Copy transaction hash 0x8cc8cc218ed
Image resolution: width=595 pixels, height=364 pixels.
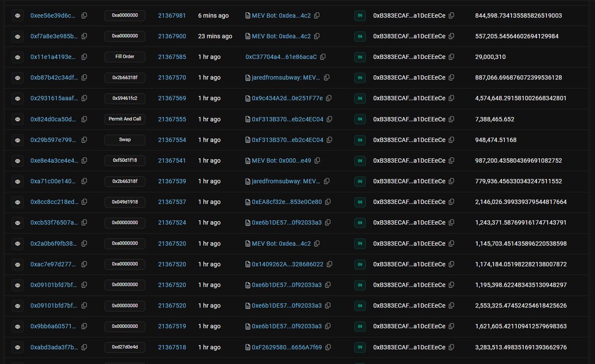(x=84, y=202)
